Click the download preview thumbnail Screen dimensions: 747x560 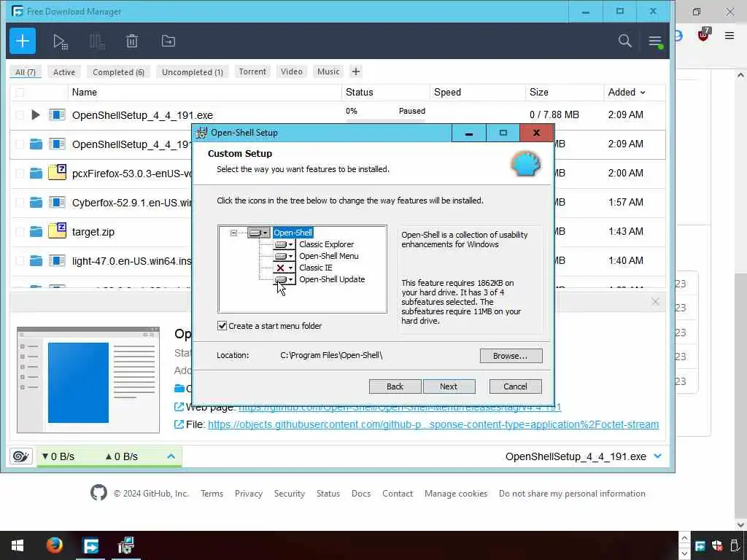(88, 379)
